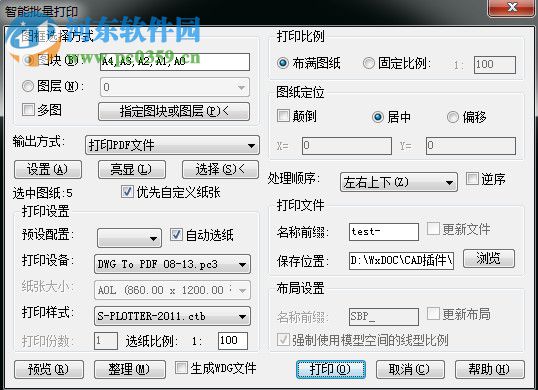Click the X= offset field
The image size is (538, 390).
347,146
